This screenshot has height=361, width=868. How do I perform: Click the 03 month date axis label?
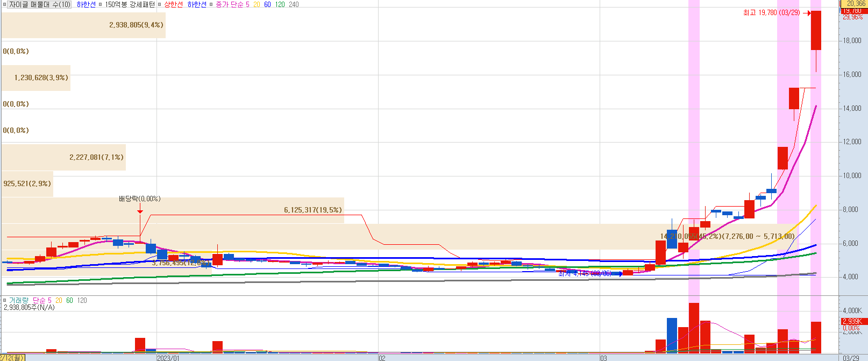(603, 358)
